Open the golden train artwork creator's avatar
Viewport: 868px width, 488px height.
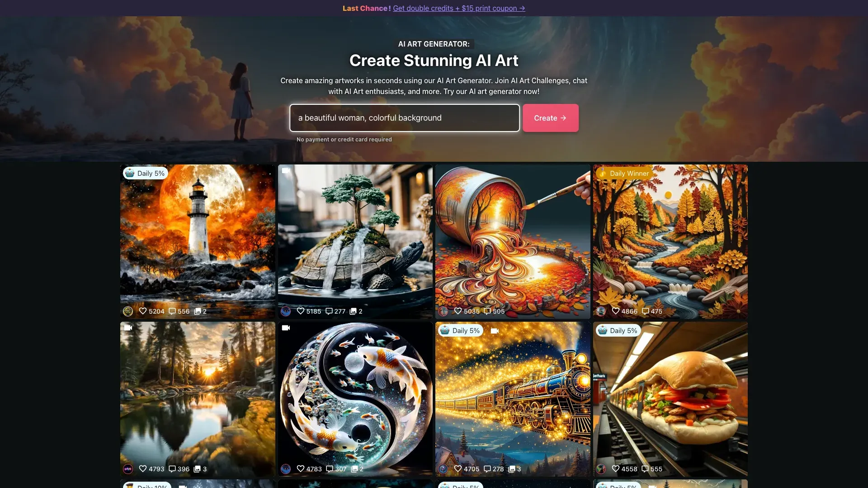coord(443,469)
